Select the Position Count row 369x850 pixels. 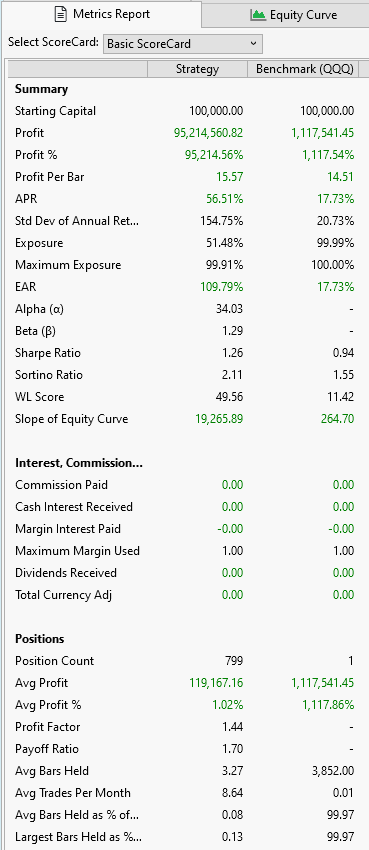[184, 661]
